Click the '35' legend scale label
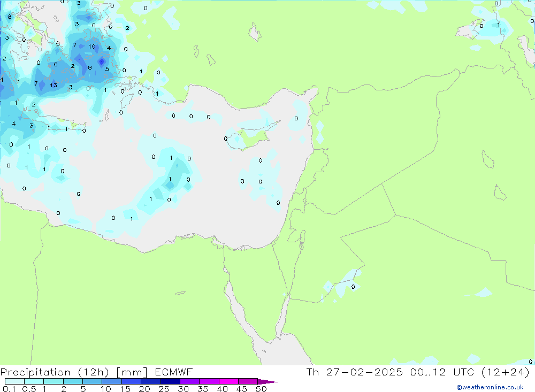Image resolution: width=535 pixels, height=392 pixels. (203, 389)
